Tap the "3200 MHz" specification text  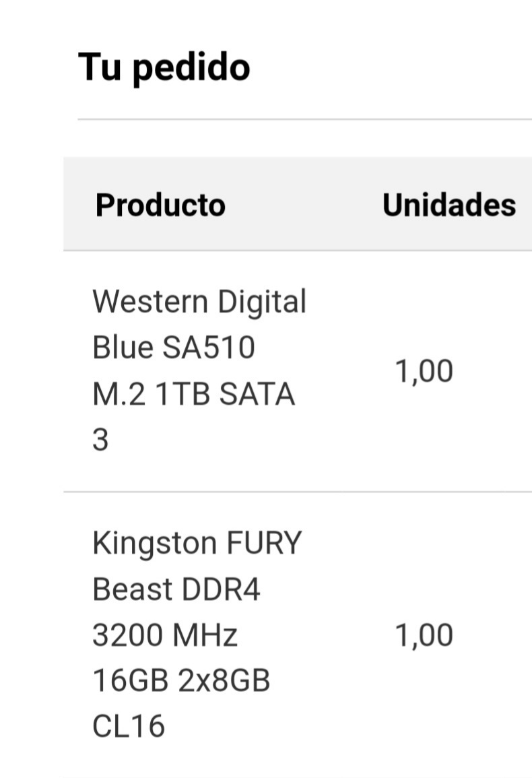coord(165,635)
